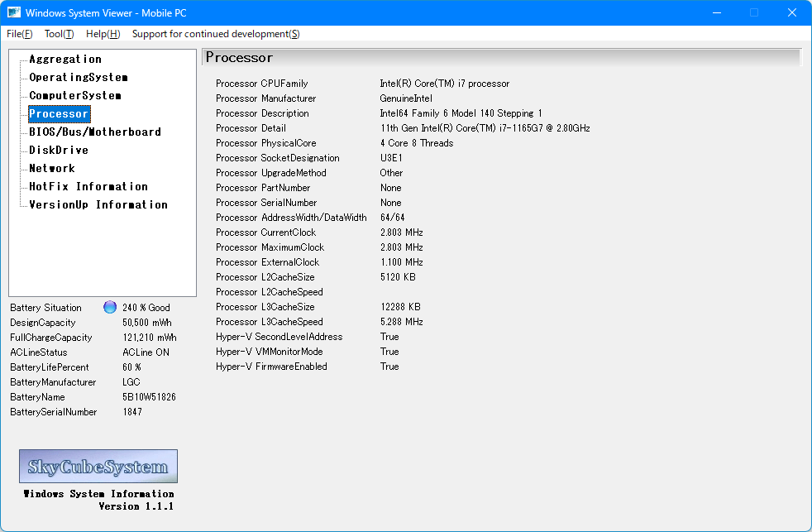Screen dimensions: 812x532
Task: Click the 11th Gen i7-1165G7 detail value
Action: [485, 128]
